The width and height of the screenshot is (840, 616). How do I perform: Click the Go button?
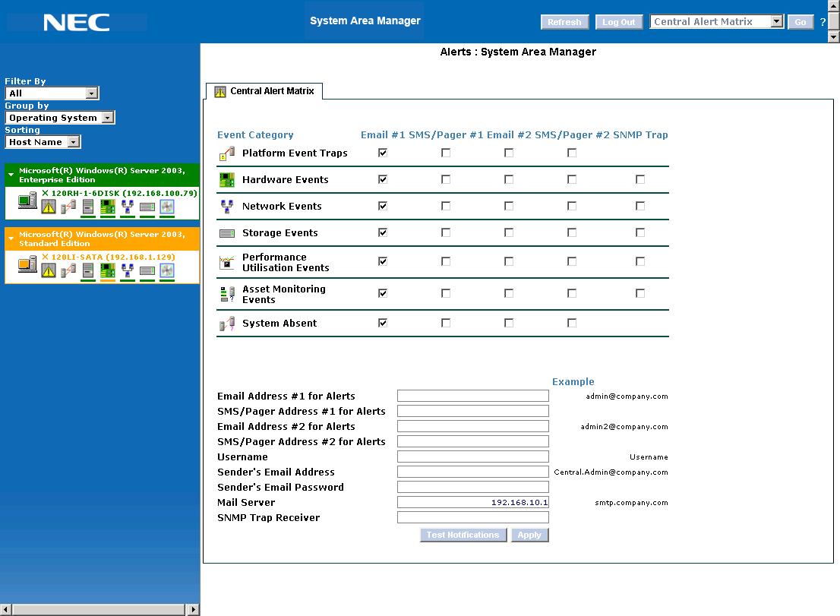[x=801, y=22]
